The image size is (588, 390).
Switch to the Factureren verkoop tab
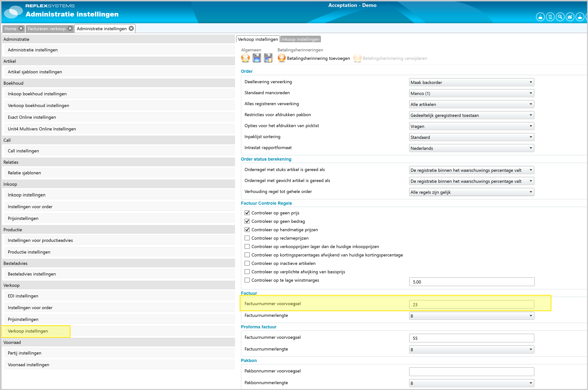(x=46, y=29)
